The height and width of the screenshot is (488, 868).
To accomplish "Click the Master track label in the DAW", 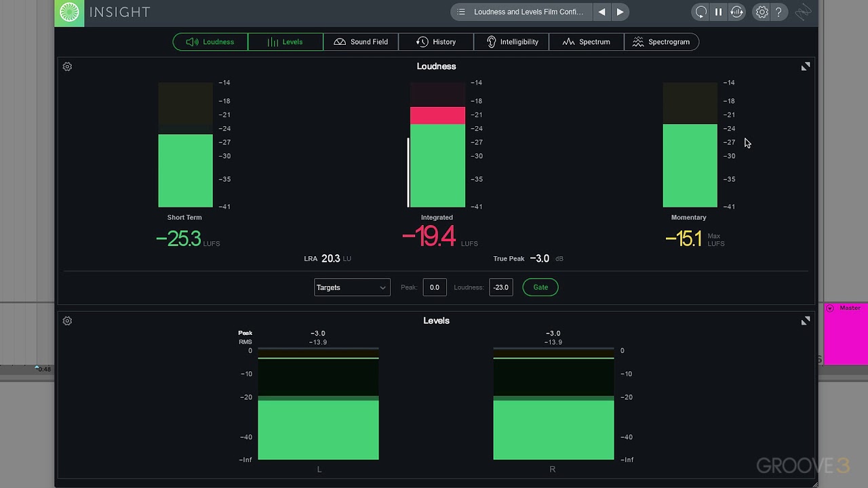I will [x=850, y=308].
